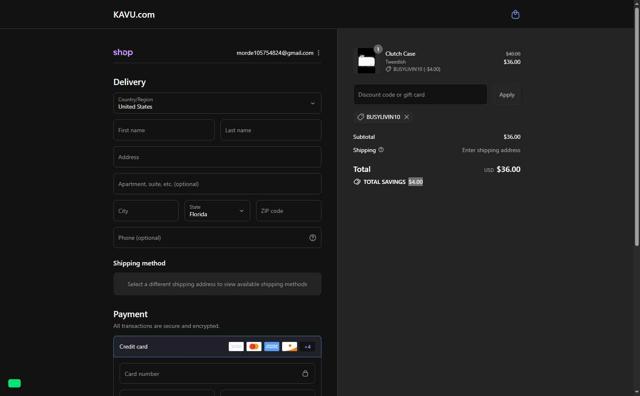This screenshot has width=640, height=396.
Task: Open the State dropdown showing Florida
Action: (217, 211)
